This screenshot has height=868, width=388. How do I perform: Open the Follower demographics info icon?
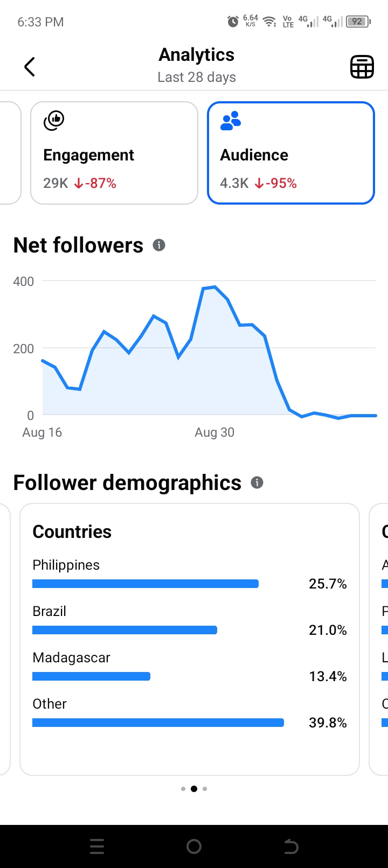[x=257, y=482]
